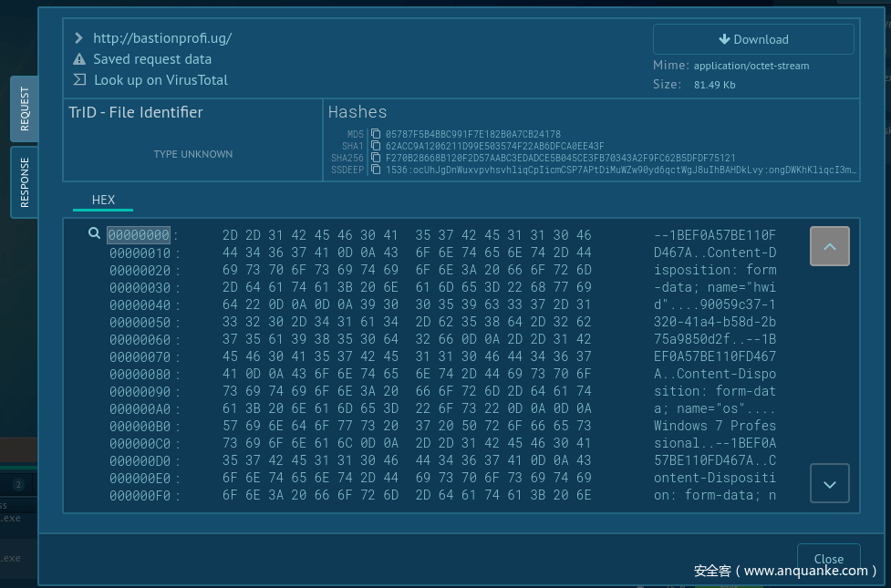Click the offset 000000F0 row label
This screenshot has width=891, height=588.
[x=140, y=496]
